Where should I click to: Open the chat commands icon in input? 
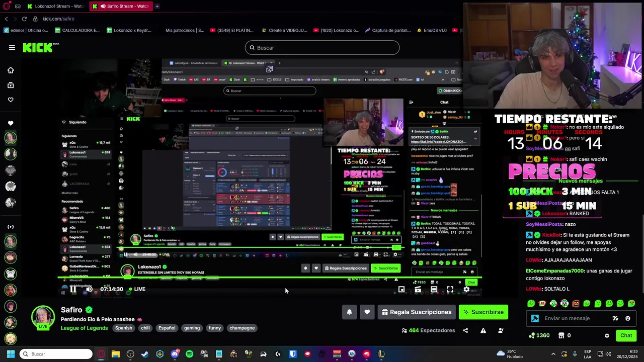pyautogui.click(x=615, y=318)
